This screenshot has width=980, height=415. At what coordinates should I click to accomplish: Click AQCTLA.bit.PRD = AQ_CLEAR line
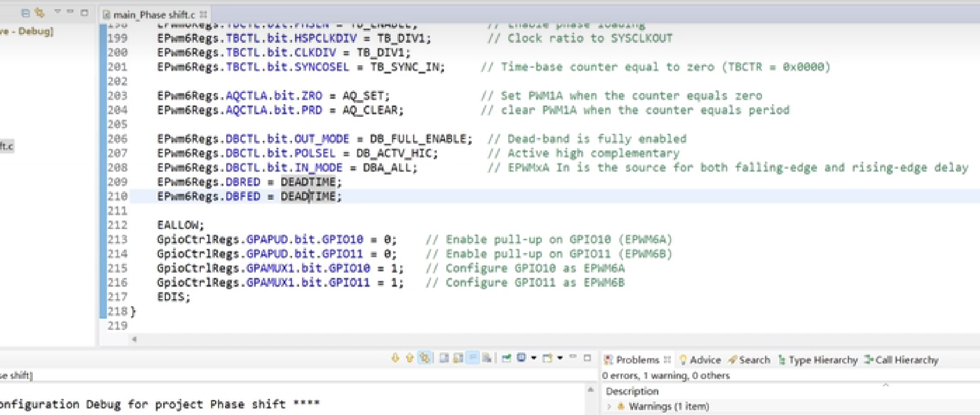280,110
